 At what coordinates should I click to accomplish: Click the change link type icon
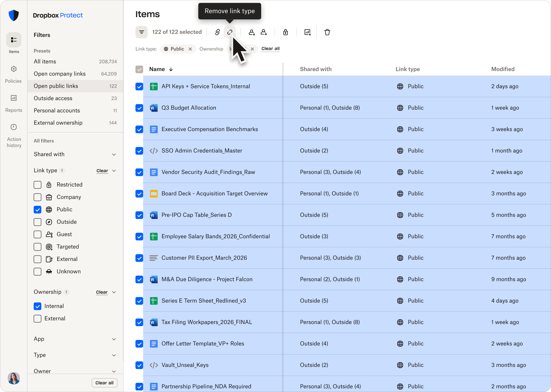217,32
